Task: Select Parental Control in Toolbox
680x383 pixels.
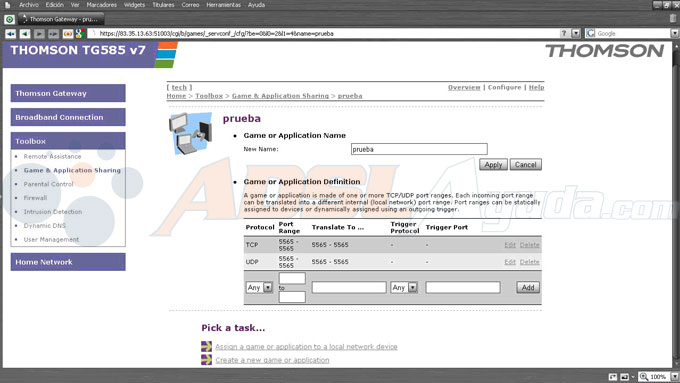Action: coord(48,184)
